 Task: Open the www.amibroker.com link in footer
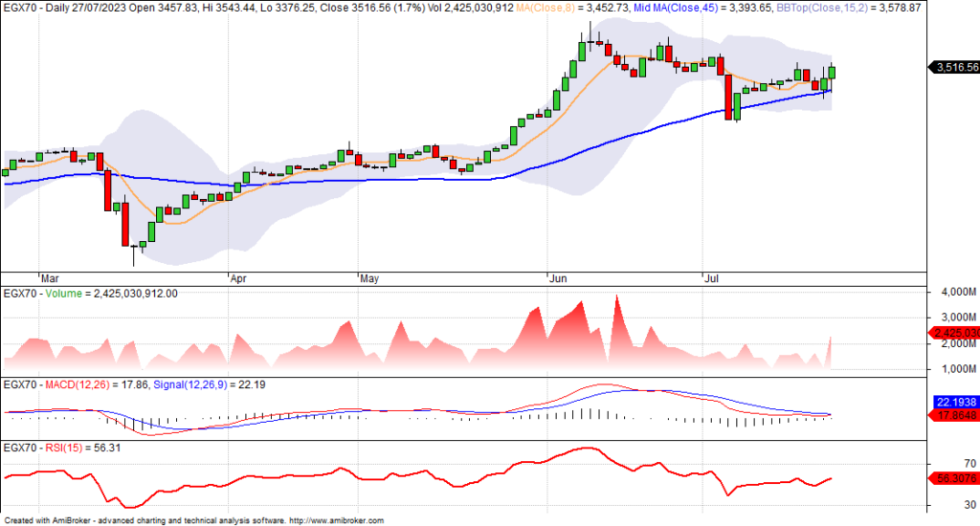(x=336, y=520)
